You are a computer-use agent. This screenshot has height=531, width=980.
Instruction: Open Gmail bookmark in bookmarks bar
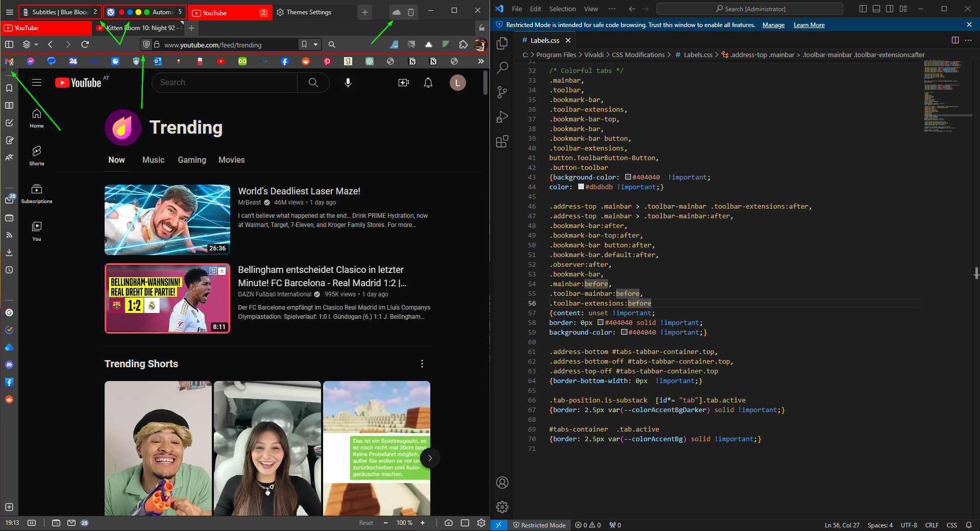[9, 61]
